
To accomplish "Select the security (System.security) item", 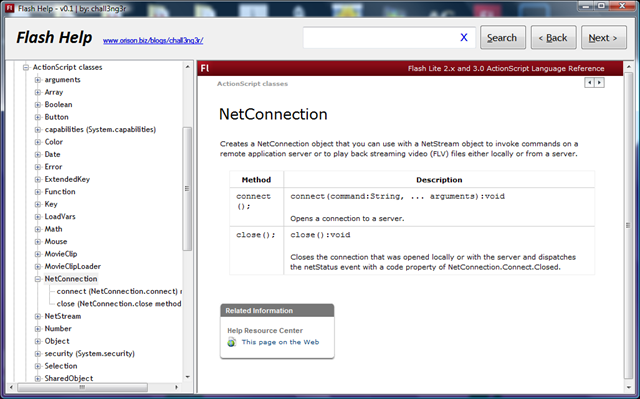I will click(x=89, y=353).
